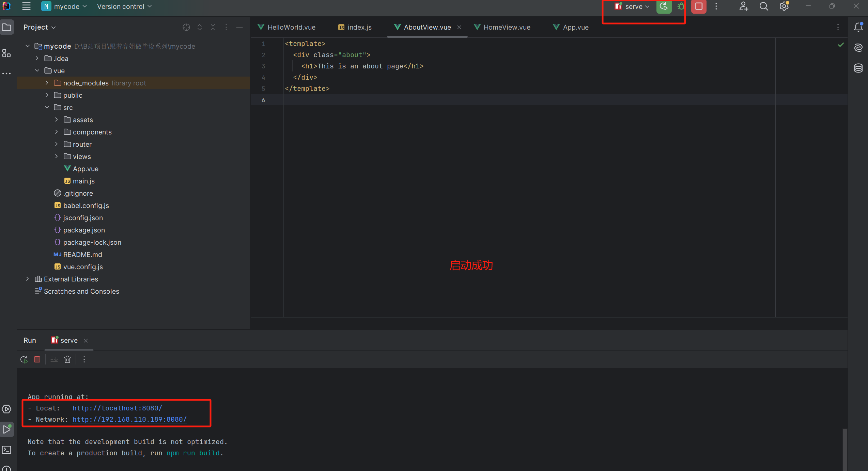
Task: Open the serve run configuration dropdown
Action: pyautogui.click(x=633, y=6)
